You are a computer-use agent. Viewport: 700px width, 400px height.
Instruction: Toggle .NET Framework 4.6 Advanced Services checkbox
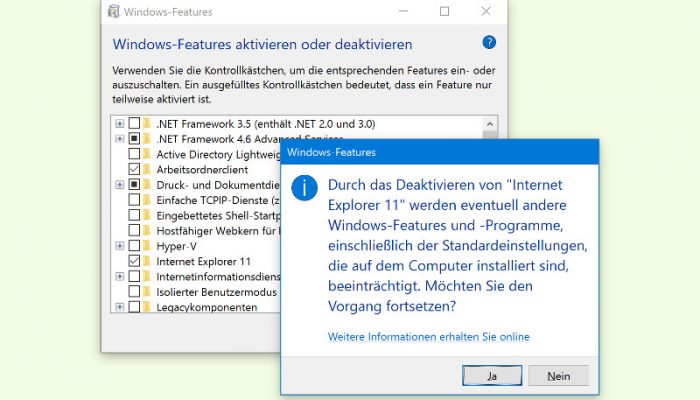click(x=134, y=139)
